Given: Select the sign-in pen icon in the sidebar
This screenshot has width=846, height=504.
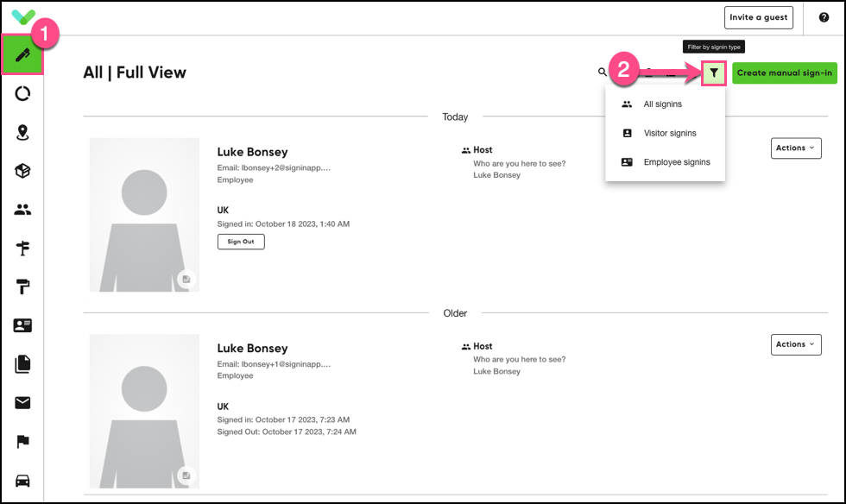Looking at the screenshot, I should 22,54.
